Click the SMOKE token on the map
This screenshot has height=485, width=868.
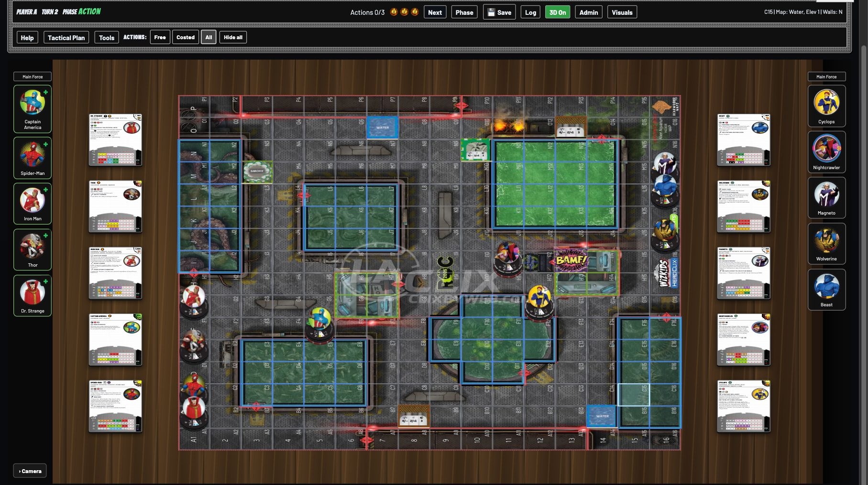click(257, 172)
